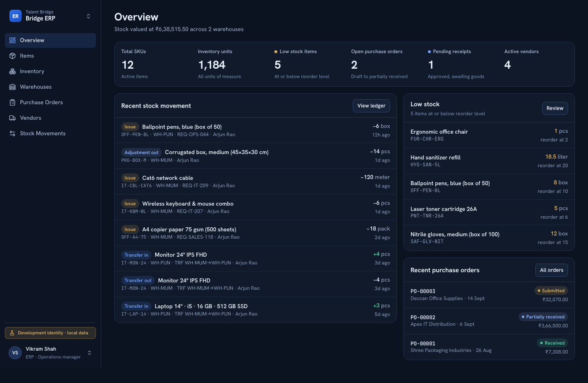
Task: Open the Vikram Shah account menu chevron
Action: click(89, 353)
